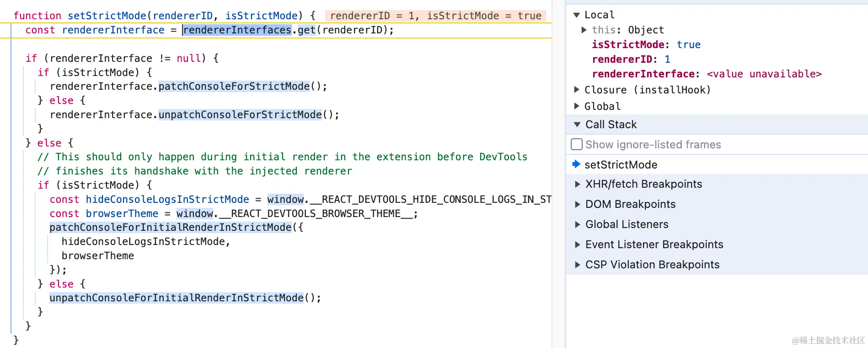
Task: Click the rendererID: 1 variable
Action: 631,59
